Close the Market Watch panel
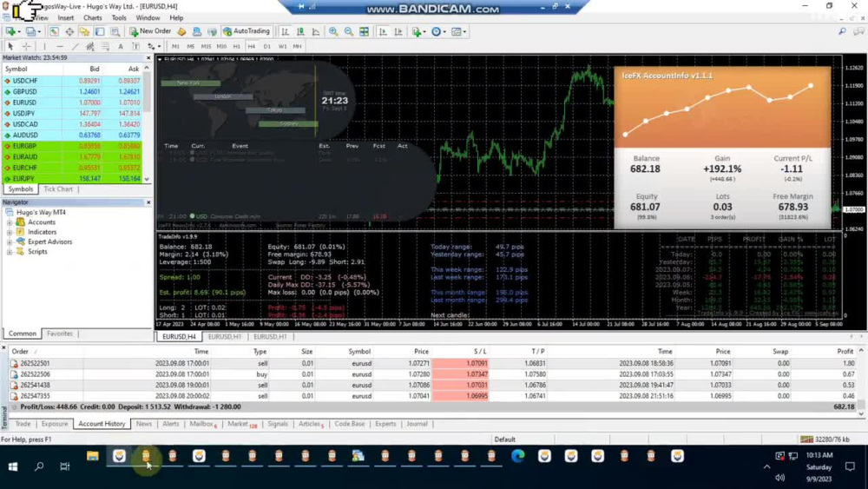 148,57
